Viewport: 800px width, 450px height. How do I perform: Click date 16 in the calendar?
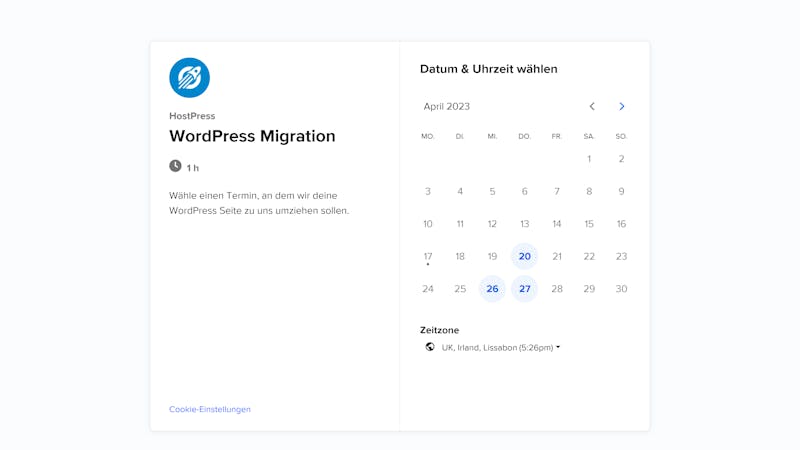tap(621, 224)
